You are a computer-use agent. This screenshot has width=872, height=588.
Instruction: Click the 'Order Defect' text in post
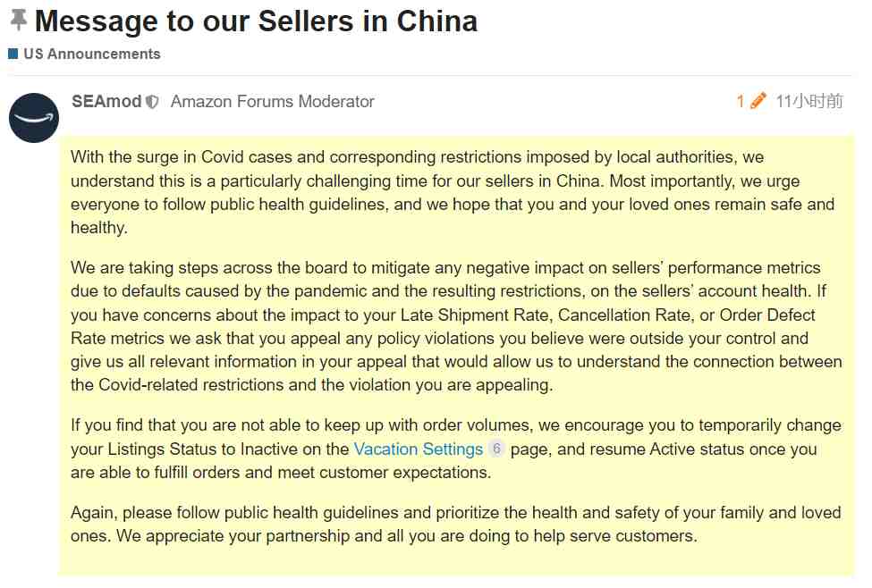click(766, 315)
